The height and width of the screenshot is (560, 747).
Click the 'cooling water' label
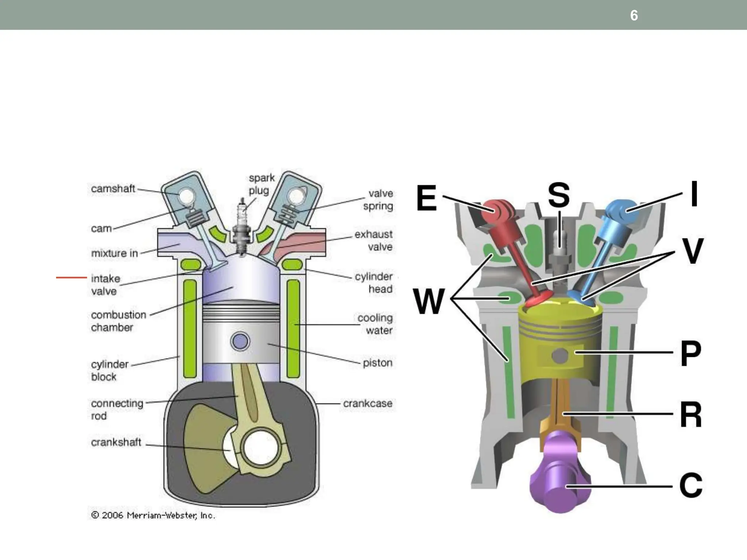376,324
